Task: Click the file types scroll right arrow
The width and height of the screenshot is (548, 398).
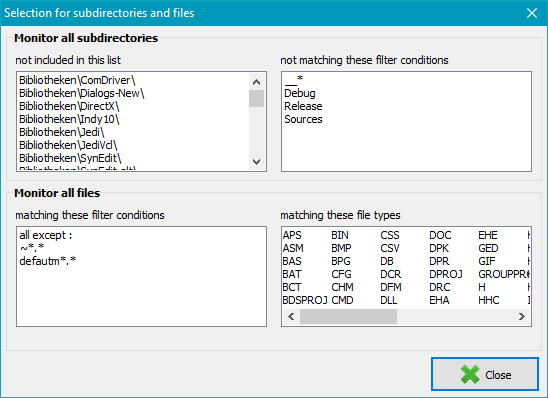Action: [x=522, y=317]
